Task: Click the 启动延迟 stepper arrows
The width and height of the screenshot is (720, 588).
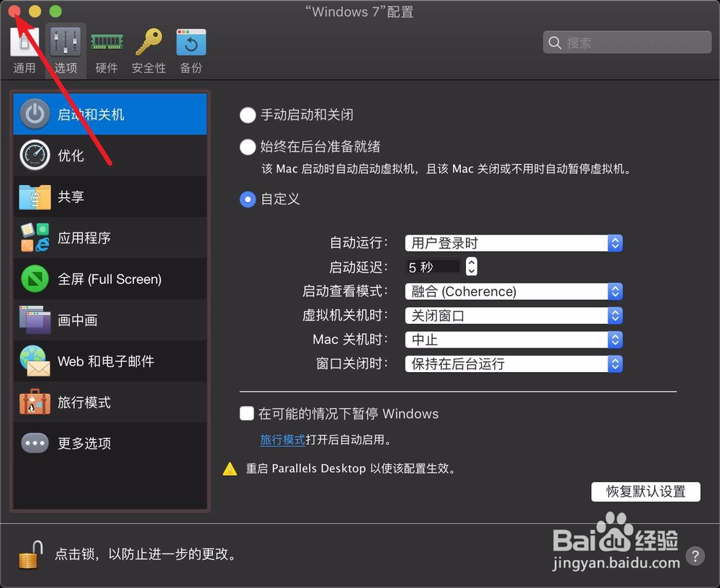Action: pyautogui.click(x=471, y=266)
